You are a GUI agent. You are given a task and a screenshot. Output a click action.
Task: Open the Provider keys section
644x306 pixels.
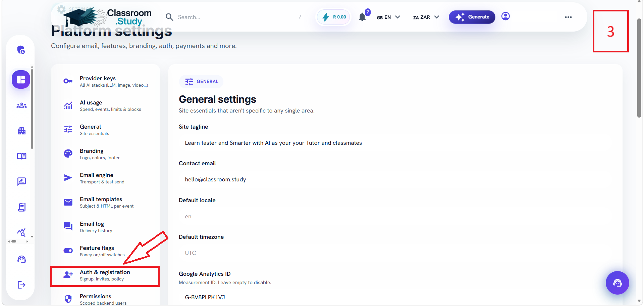[x=105, y=81]
